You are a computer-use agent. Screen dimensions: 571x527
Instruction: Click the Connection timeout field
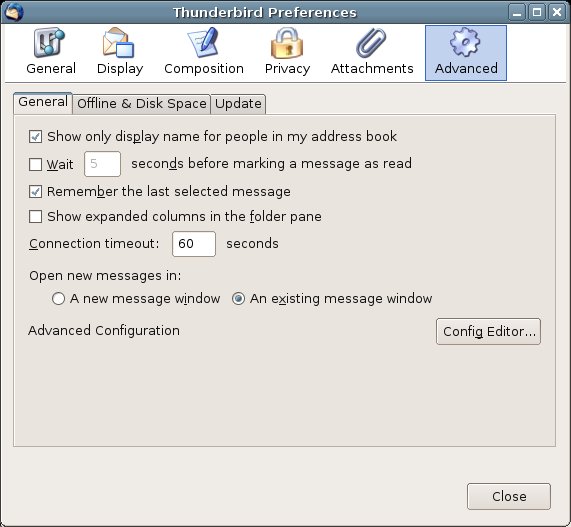(x=194, y=244)
